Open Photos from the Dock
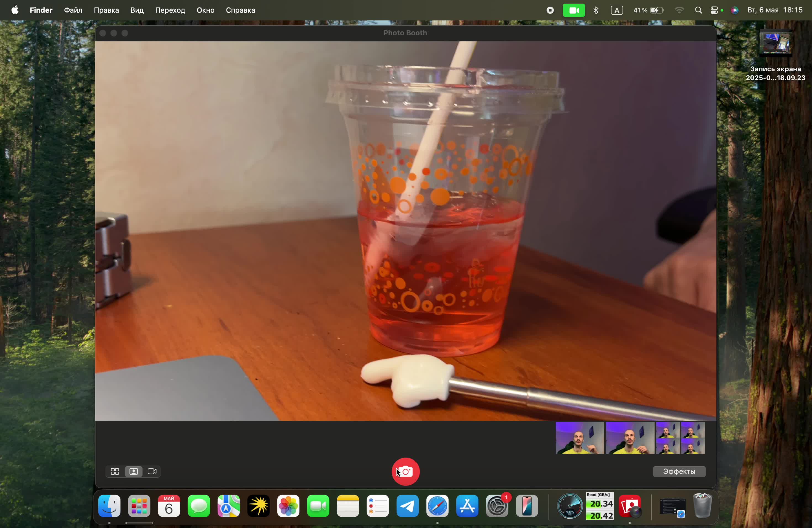Viewport: 812px width, 528px height. pyautogui.click(x=288, y=506)
